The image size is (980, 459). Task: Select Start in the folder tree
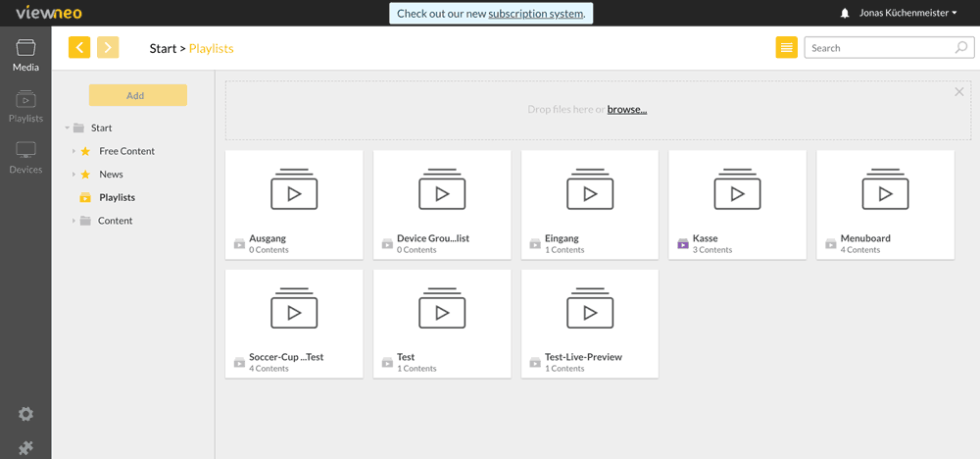pyautogui.click(x=101, y=128)
